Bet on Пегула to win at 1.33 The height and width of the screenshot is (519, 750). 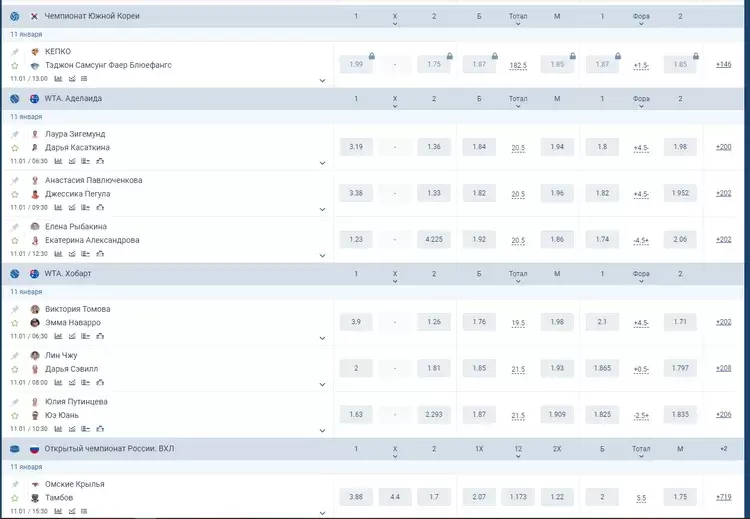pyautogui.click(x=434, y=193)
